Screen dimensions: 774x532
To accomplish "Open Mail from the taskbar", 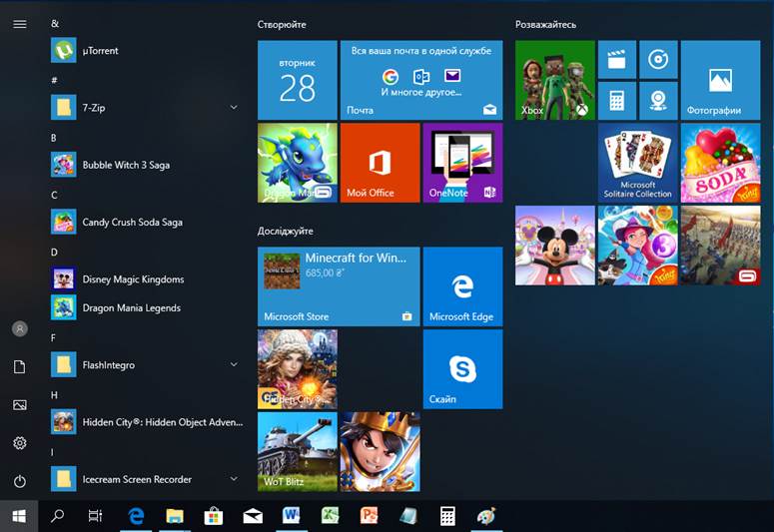I will coord(253,516).
